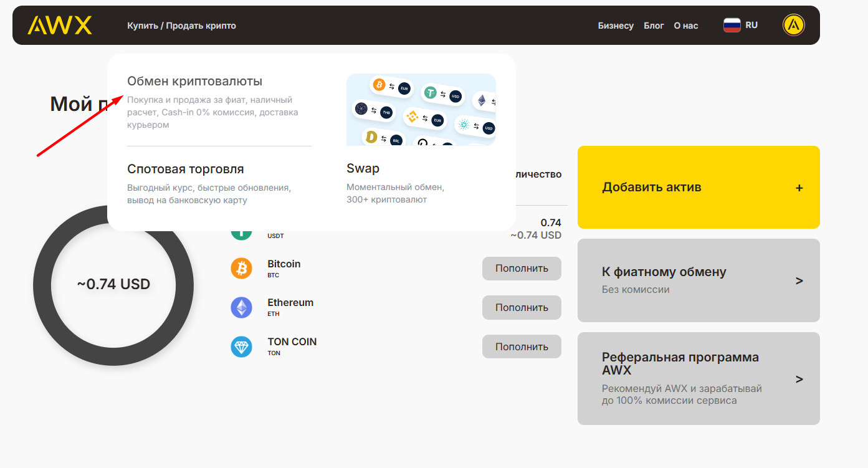Open the user profile avatar icon
This screenshot has width=868, height=468.
(x=793, y=25)
